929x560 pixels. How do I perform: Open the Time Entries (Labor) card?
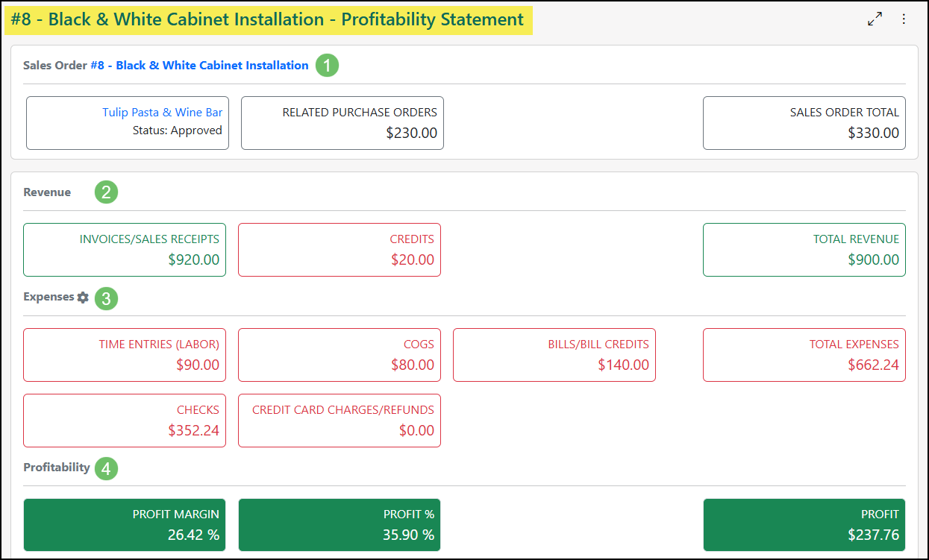125,355
